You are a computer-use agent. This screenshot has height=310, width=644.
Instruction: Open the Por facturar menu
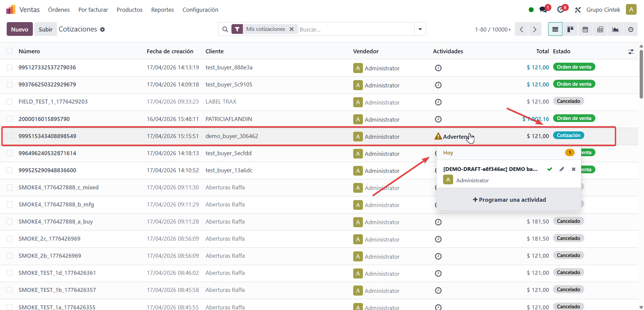[x=93, y=10]
